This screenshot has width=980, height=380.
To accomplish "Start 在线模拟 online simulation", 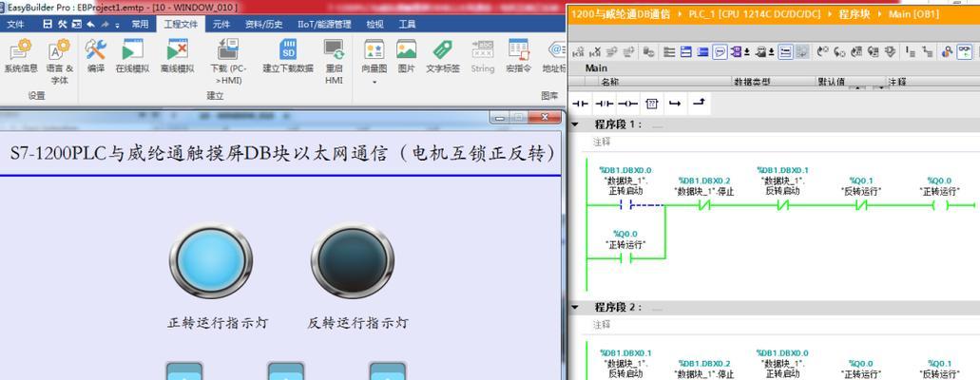I will (132, 56).
